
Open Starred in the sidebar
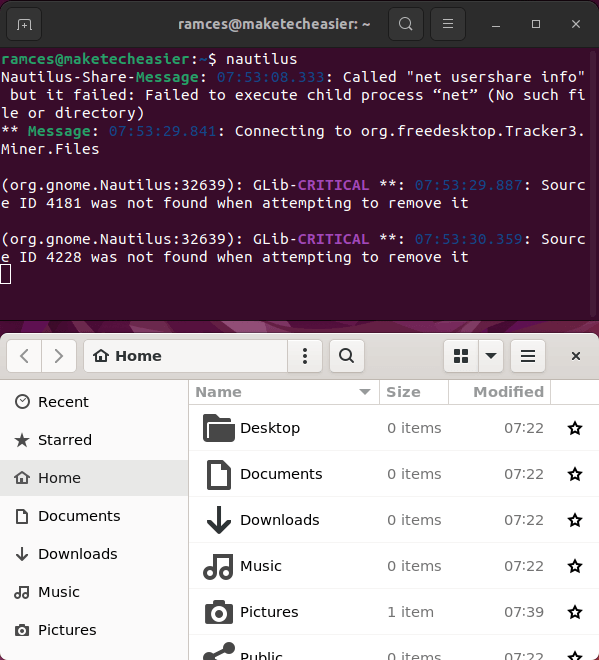pyautogui.click(x=94, y=440)
